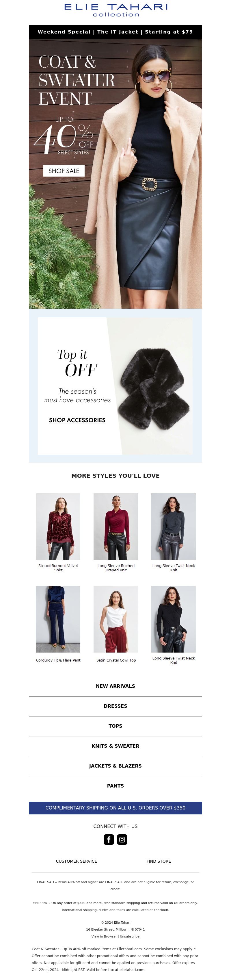Browse JACKETS & BLAZERS category
Viewport: 231px width, 980px height.
pos(115,766)
